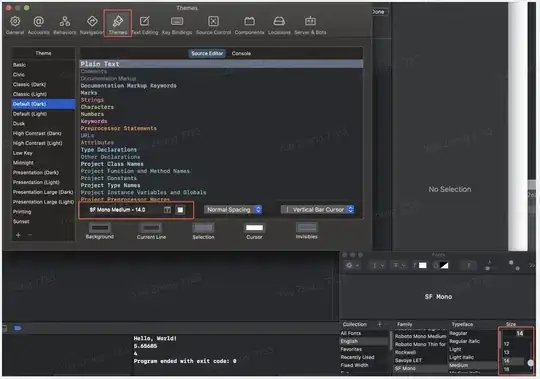Viewport: 540px width, 379px height.
Task: Open the Fonts panel gear action menu
Action: (x=352, y=265)
